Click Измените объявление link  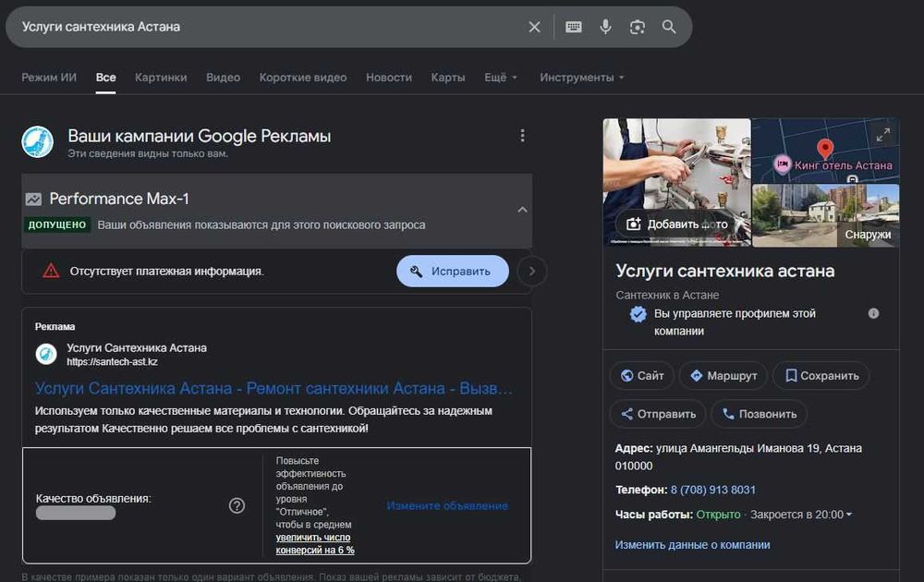tap(447, 505)
